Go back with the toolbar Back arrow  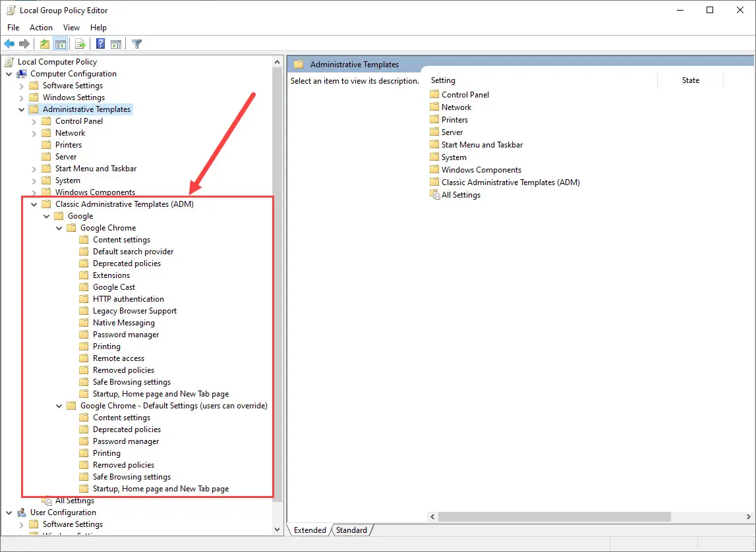coord(9,44)
